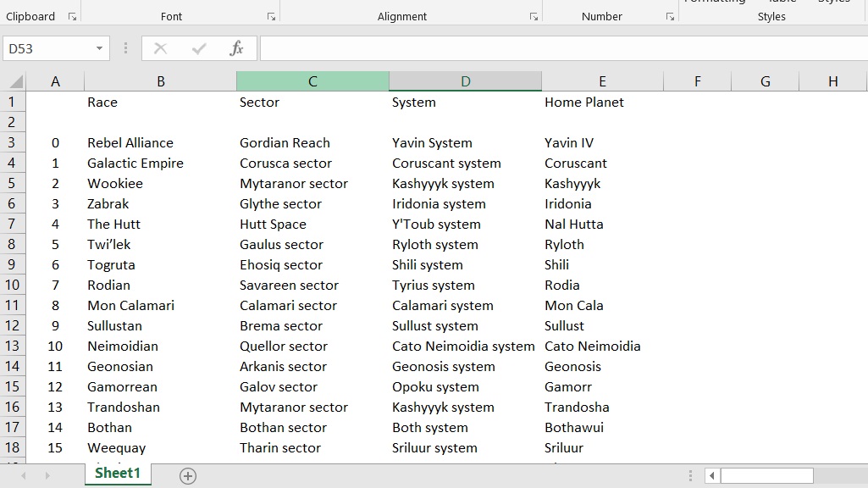
Task: Select cell A18 containing 15
Action: click(55, 447)
